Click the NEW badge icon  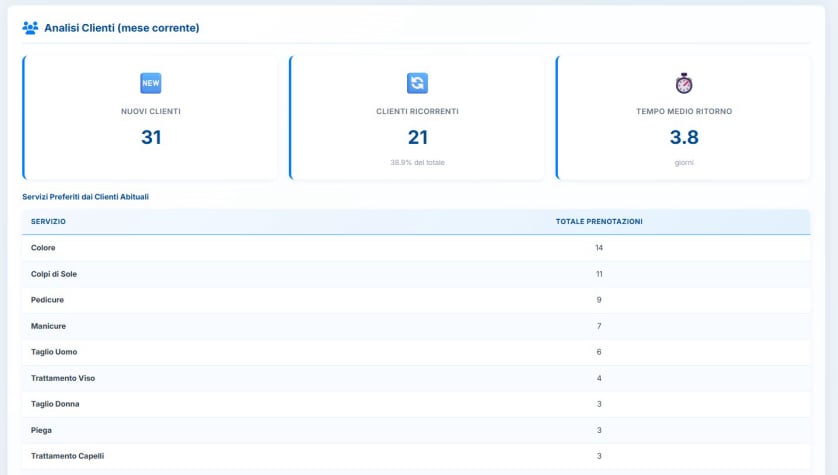(x=150, y=83)
